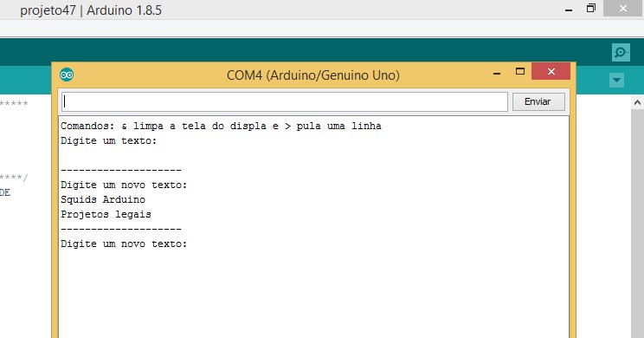Screen dimensions: 644x338
Task: Click the editor vertical scrollbar track
Action: pos(637,224)
